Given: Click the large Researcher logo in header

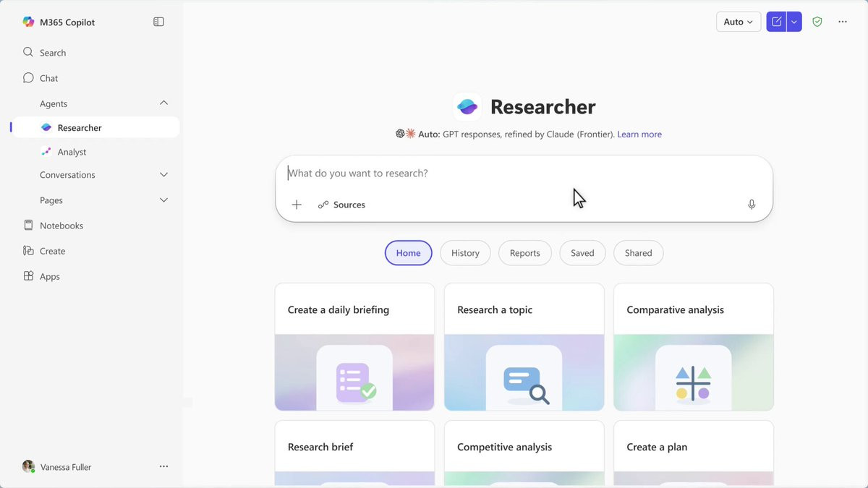Looking at the screenshot, I should pos(467,107).
